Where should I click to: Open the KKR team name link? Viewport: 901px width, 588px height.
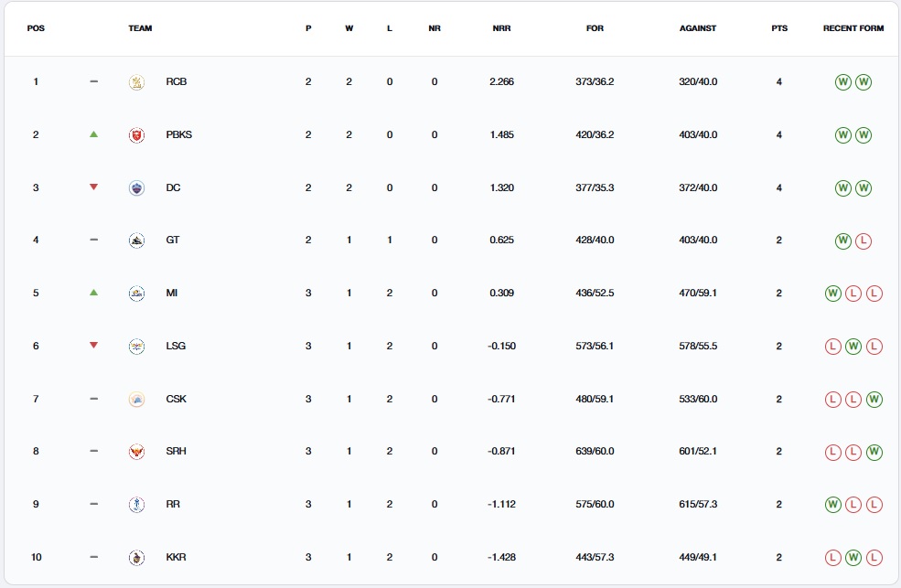pyautogui.click(x=176, y=558)
